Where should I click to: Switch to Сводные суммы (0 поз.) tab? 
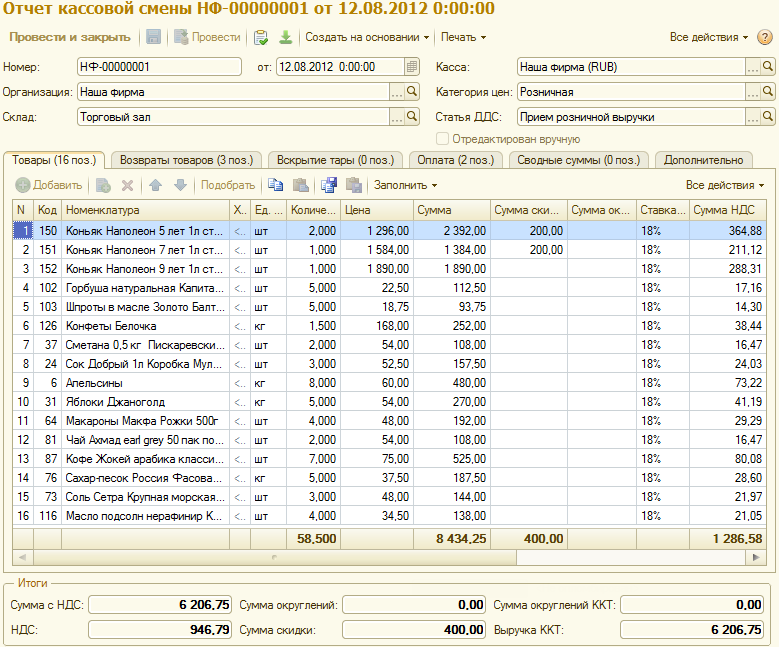(x=579, y=160)
